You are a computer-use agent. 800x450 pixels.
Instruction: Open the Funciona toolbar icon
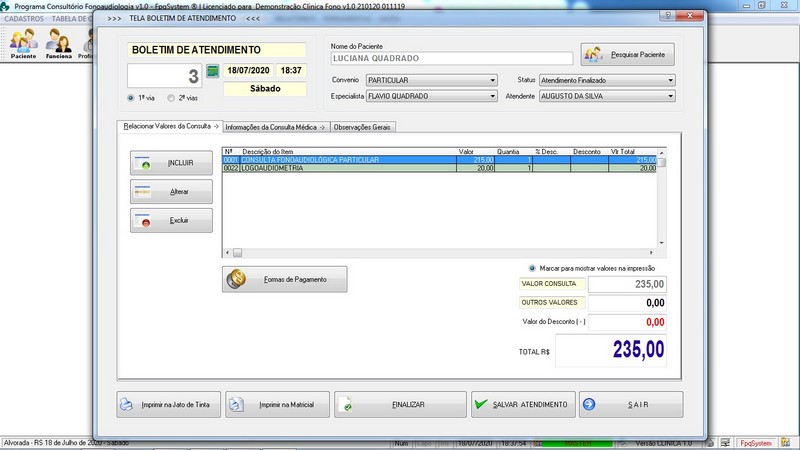click(58, 43)
